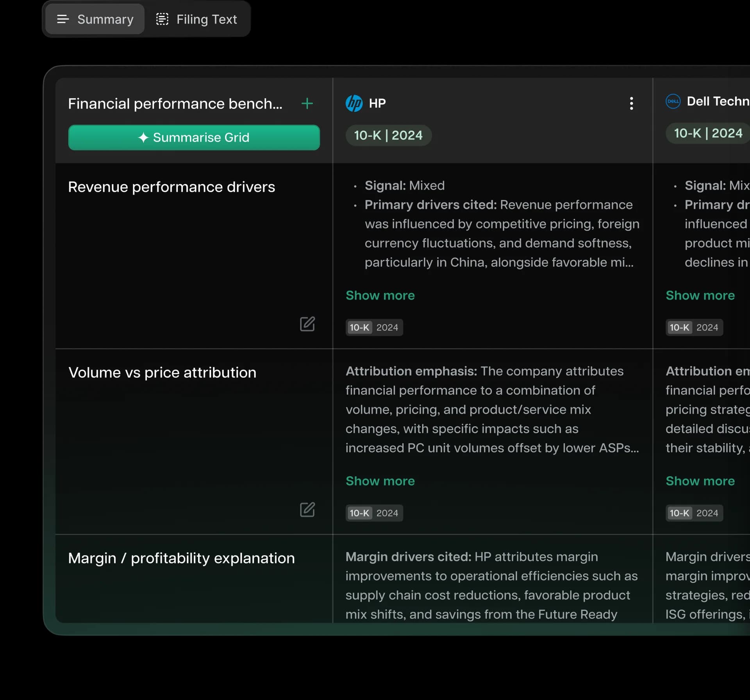This screenshot has width=750, height=700.
Task: Click 10-K 2024 source tag under HP attribution
Action: [374, 513]
